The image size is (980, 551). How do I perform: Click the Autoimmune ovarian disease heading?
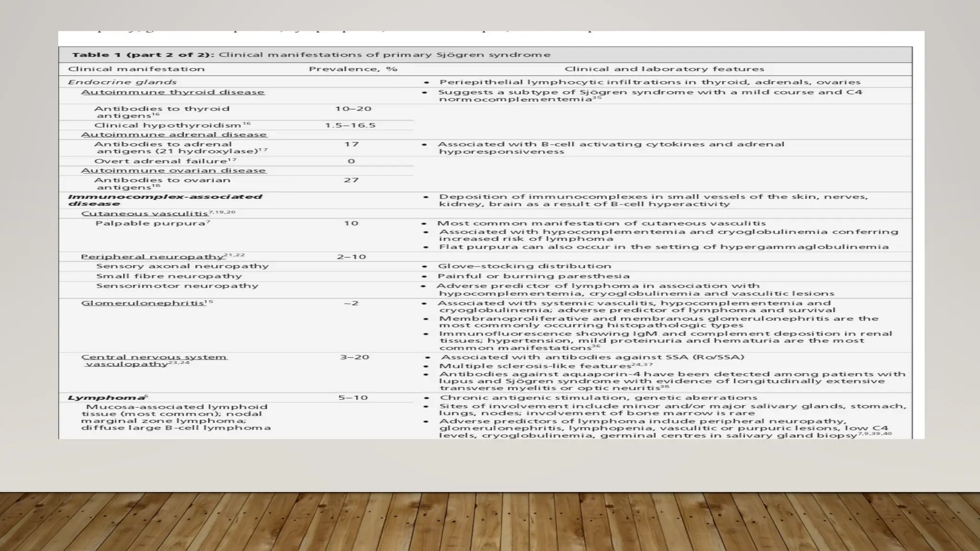[173, 171]
